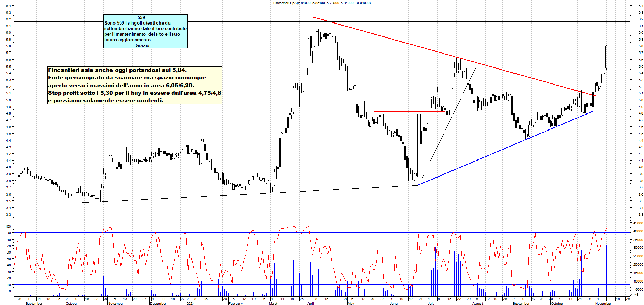This screenshot has width=644, height=305.
Task: Click the 'March' month label
Action: [274, 303]
